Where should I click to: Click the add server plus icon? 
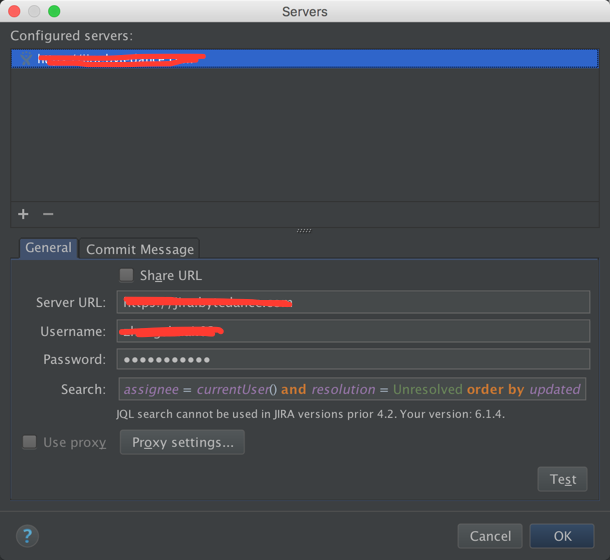[24, 214]
